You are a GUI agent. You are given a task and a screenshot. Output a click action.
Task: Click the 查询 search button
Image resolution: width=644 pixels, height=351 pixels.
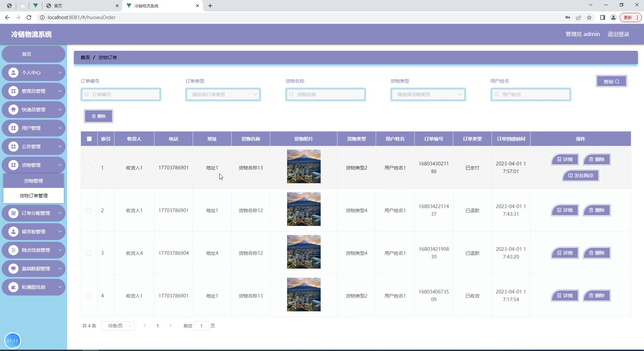pyautogui.click(x=611, y=81)
